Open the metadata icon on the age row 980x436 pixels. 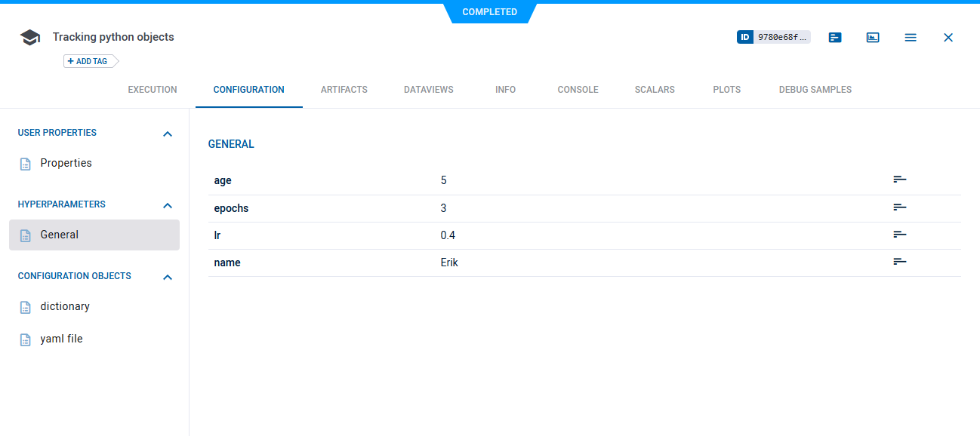(x=899, y=179)
